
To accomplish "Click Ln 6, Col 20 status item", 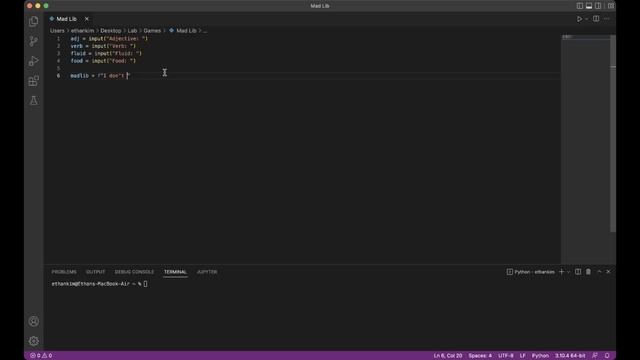I will tap(448, 356).
